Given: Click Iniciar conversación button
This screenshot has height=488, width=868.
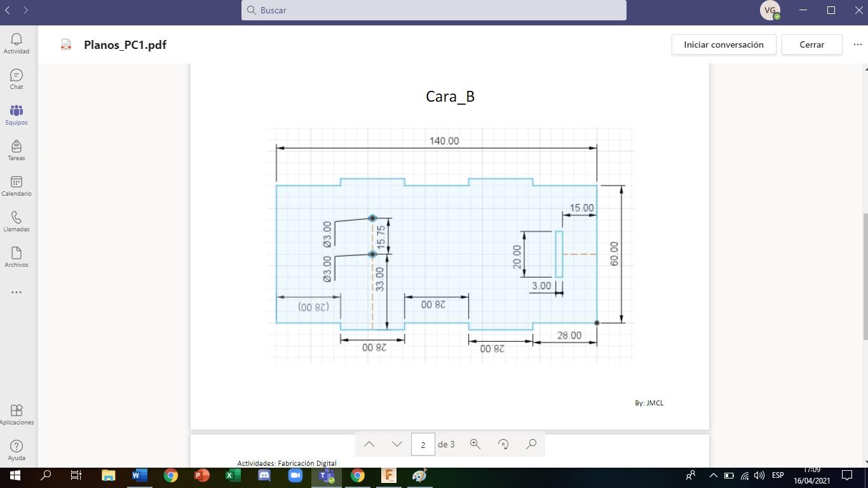Looking at the screenshot, I should click(x=724, y=44).
